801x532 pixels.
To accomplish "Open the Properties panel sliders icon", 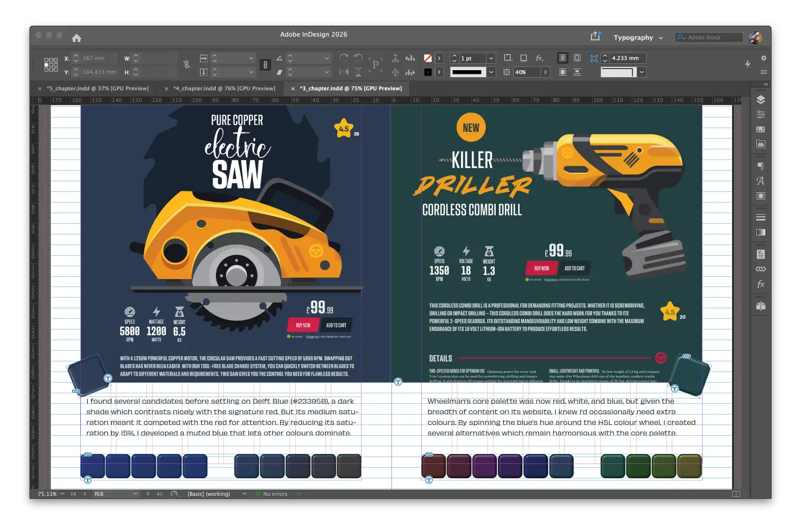I will 761,114.
